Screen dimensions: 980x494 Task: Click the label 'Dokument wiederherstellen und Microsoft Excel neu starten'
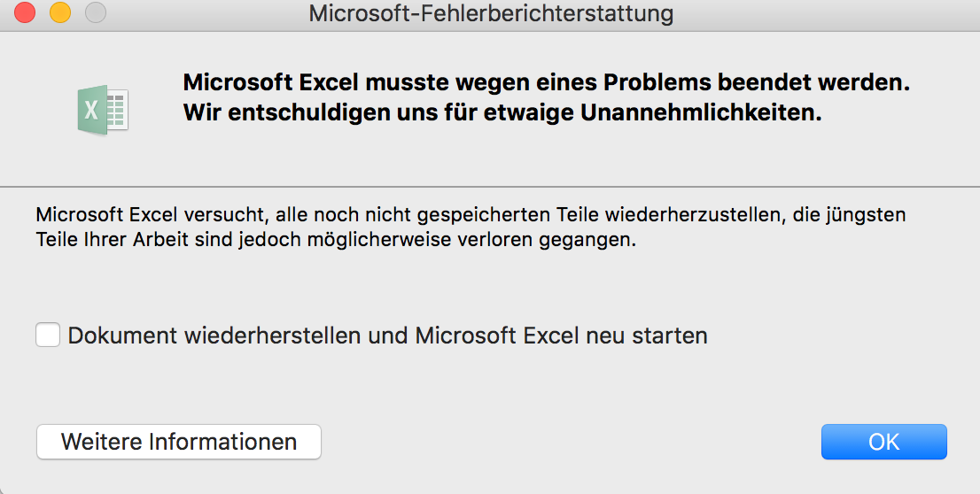pos(387,336)
